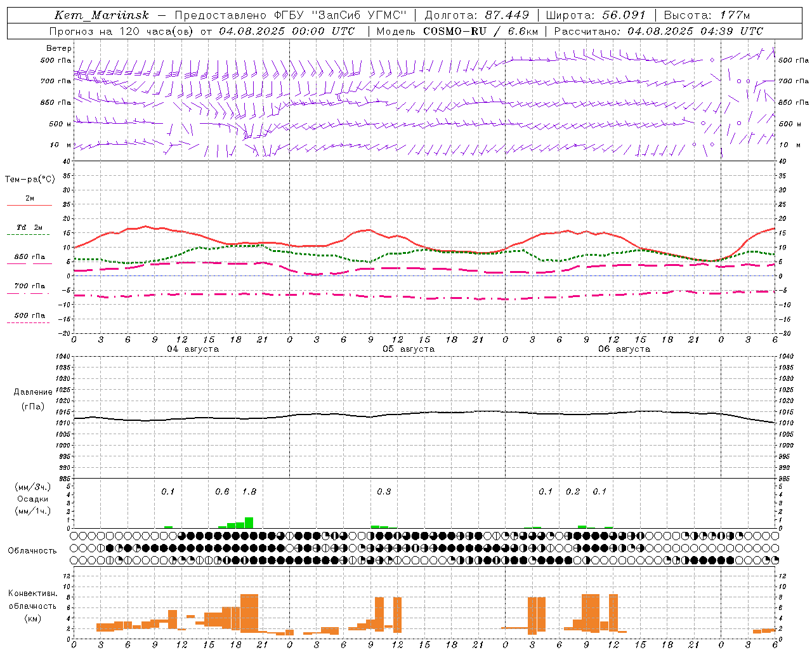Screen dimensions: 812x650
Task: Click the text Предоставлено ФГБУ "ЗапСиб УГМС"
Action: [x=291, y=15]
